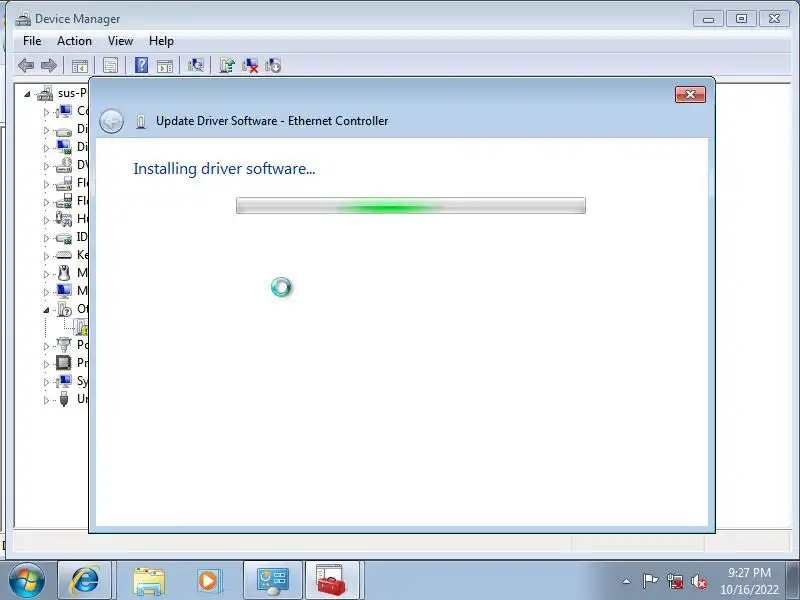The width and height of the screenshot is (800, 600).
Task: Open Properties via the toolbar sheet icon
Action: pos(110,65)
